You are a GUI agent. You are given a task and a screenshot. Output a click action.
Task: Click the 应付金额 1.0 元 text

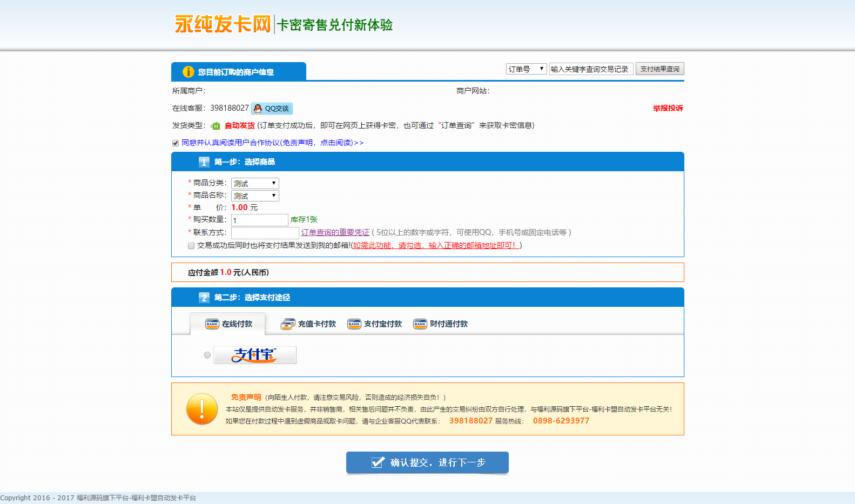pos(228,273)
